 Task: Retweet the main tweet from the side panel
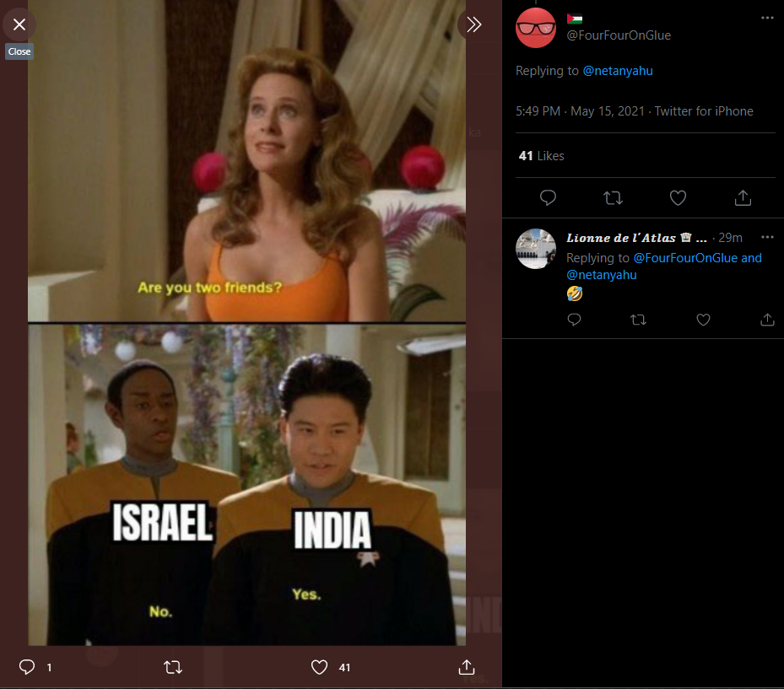coord(613,198)
